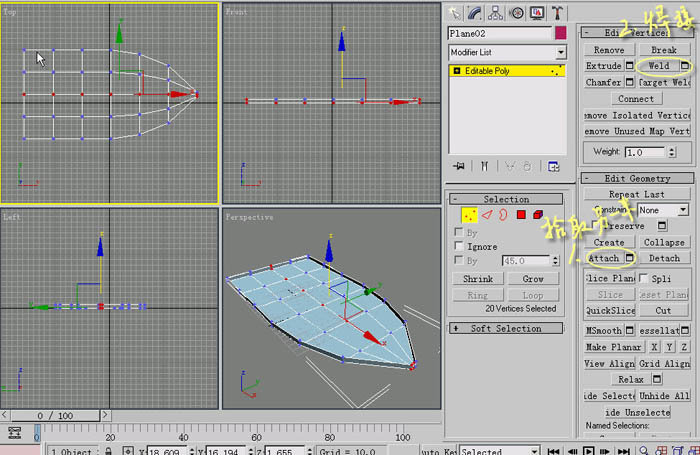Image resolution: width=700 pixels, height=455 pixels.
Task: Enable the Preserve UVs checkbox
Action: (x=596, y=225)
